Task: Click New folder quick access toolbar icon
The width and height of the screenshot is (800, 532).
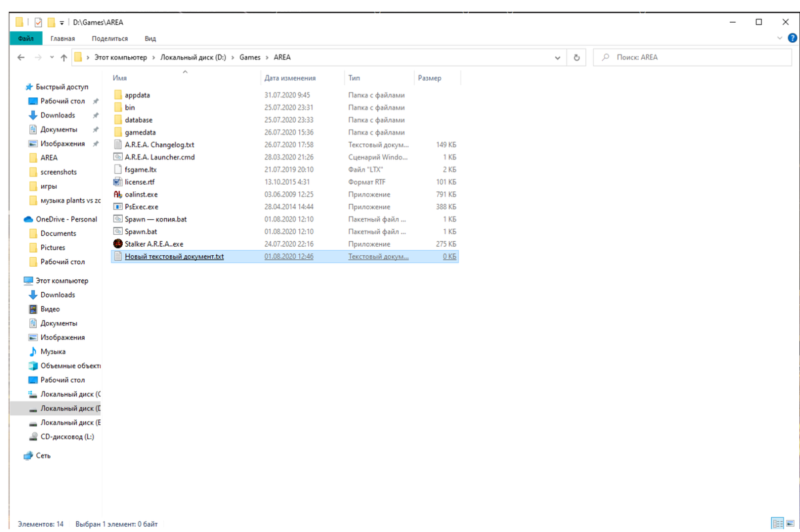Action: point(51,22)
